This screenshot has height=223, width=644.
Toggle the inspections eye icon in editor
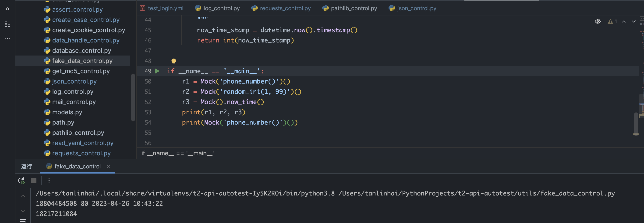pyautogui.click(x=598, y=21)
